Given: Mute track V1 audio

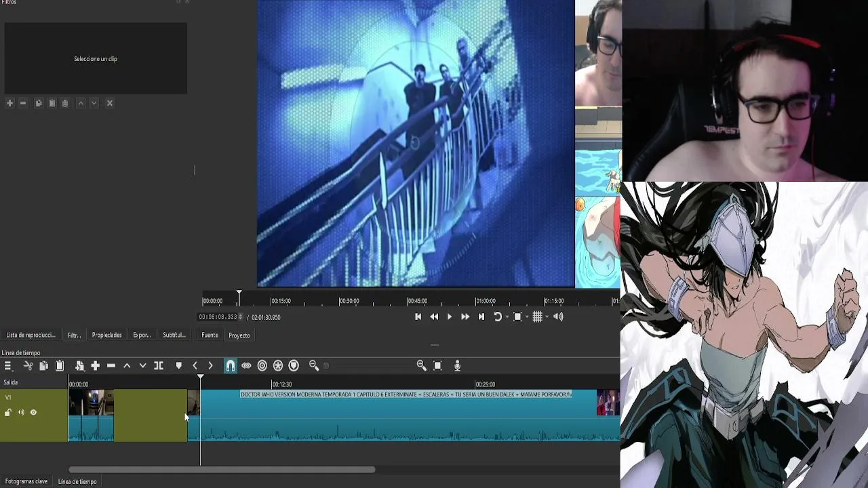Looking at the screenshot, I should point(20,412).
